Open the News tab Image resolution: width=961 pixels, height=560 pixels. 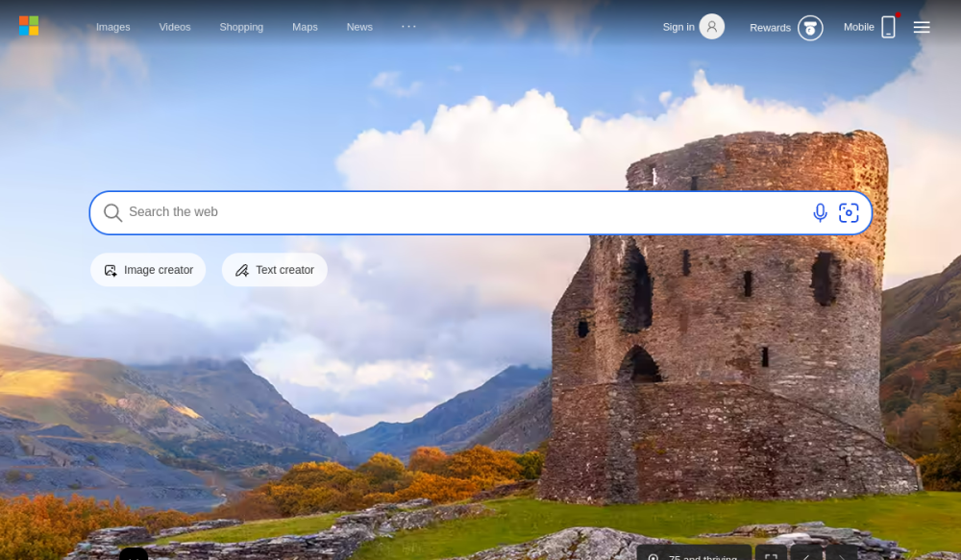click(x=359, y=27)
